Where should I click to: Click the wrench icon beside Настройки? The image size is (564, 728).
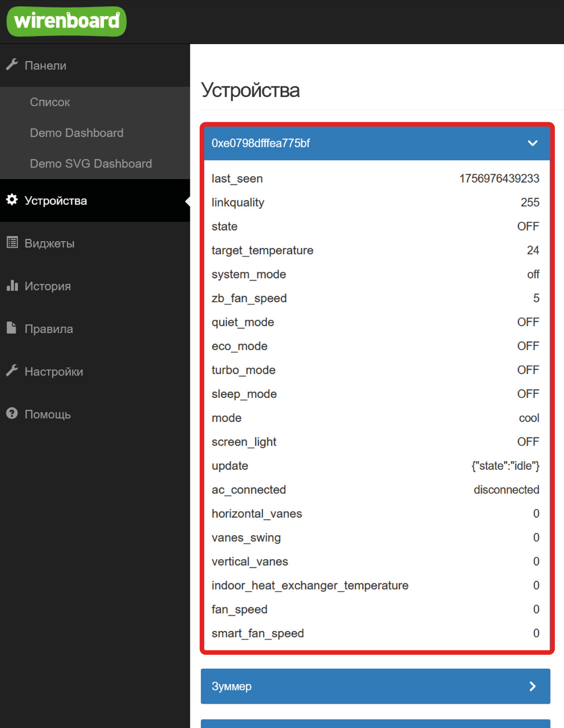12,371
